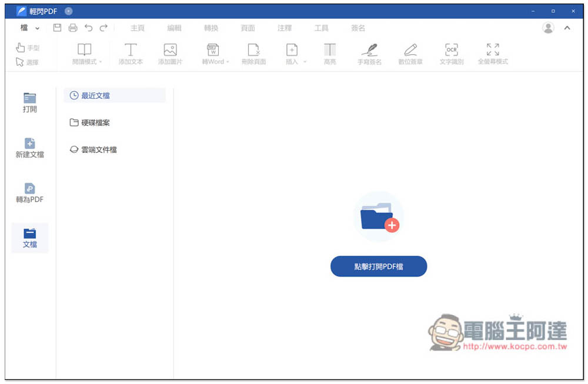588x384 pixels.
Task: Switch to the 編輯 (edit) tab
Action: (174, 28)
